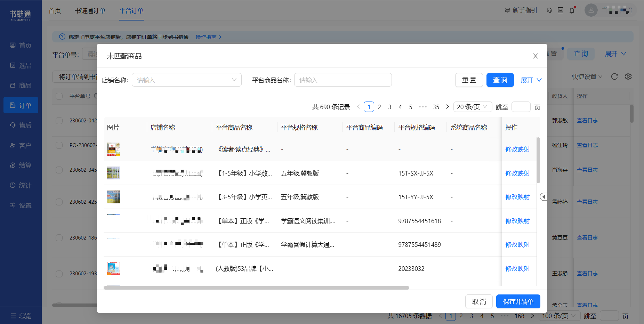The height and width of the screenshot is (324, 644).
Task: Tick the checkbox for order 230602-345
Action: pyautogui.click(x=59, y=170)
